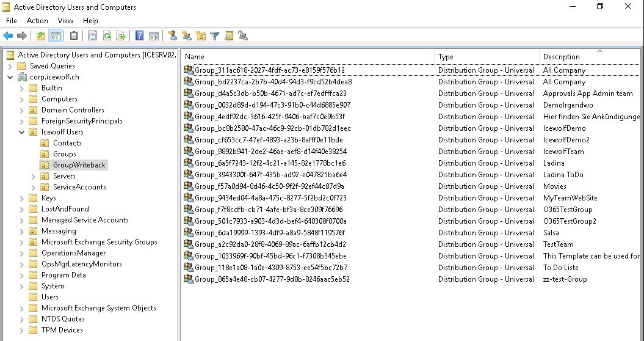Click group icon of O365TestGroup2 row
The height and width of the screenshot is (341, 644).
189,221
